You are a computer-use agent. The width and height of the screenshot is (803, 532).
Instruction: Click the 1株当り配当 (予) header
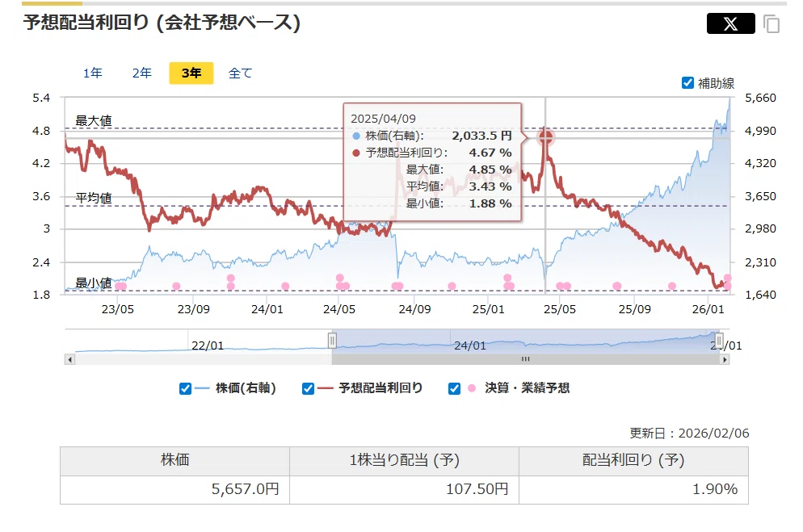[404, 460]
